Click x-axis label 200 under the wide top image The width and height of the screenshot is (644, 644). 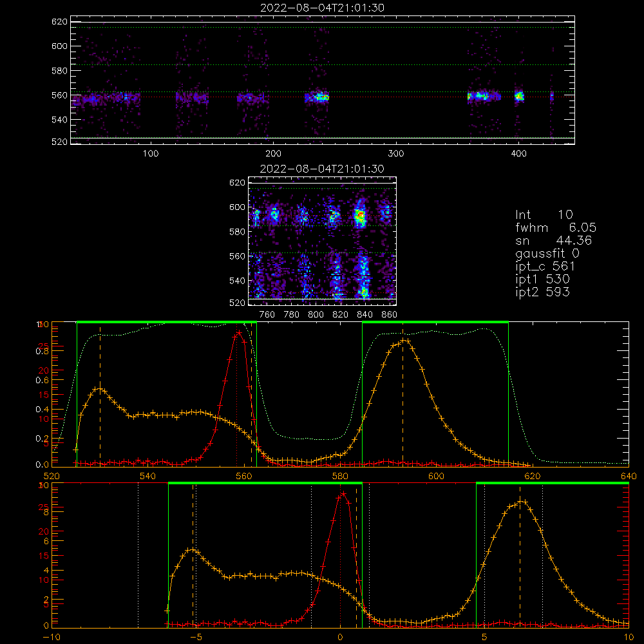[x=273, y=153]
